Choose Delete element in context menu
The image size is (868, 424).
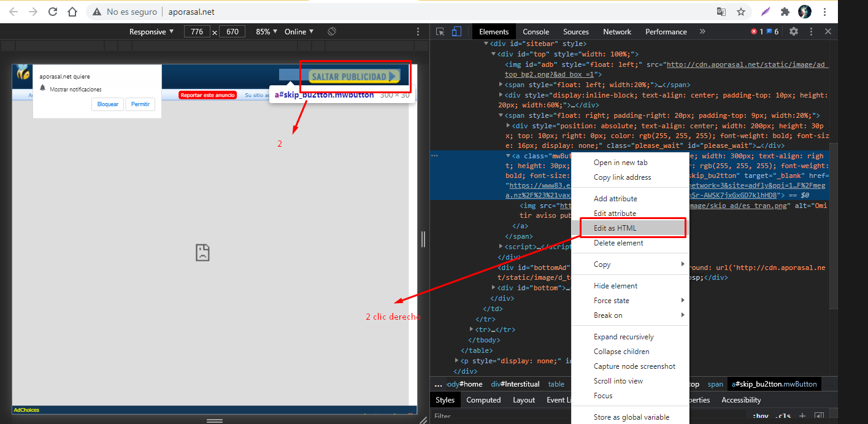pos(629,243)
